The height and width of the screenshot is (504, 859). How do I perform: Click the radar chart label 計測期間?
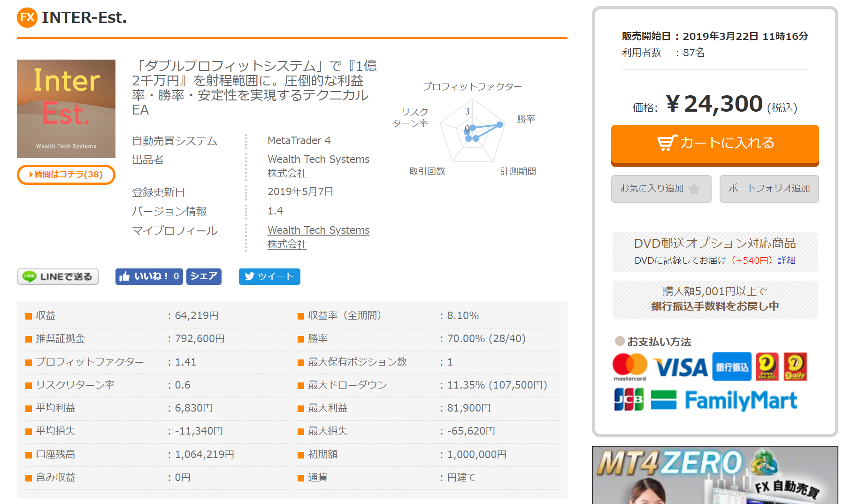[x=518, y=171]
